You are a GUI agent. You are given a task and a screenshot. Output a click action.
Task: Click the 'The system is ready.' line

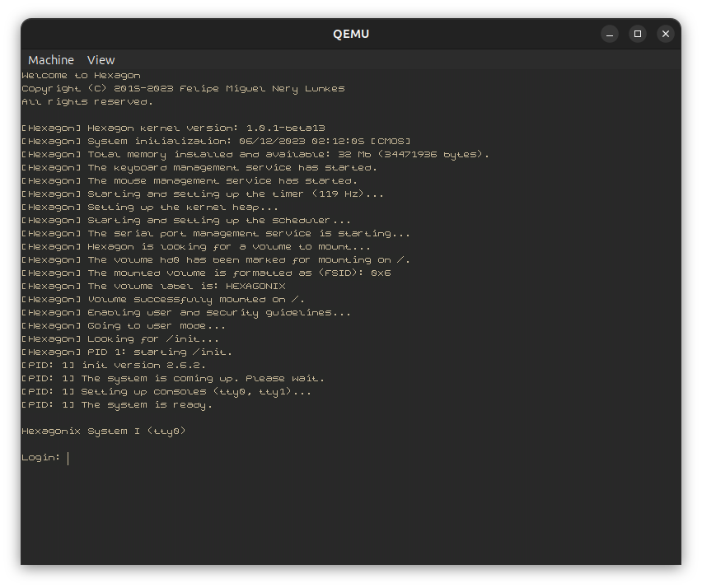pyautogui.click(x=117, y=405)
